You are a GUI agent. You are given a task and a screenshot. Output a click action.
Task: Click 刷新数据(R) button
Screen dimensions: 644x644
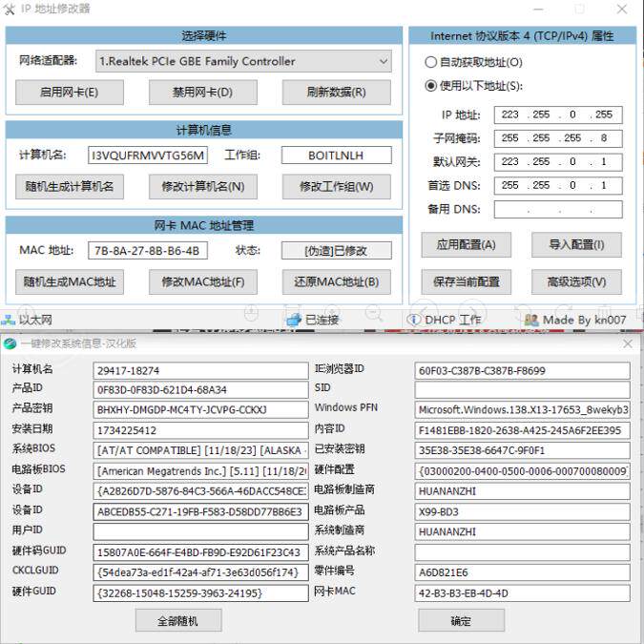pos(337,92)
